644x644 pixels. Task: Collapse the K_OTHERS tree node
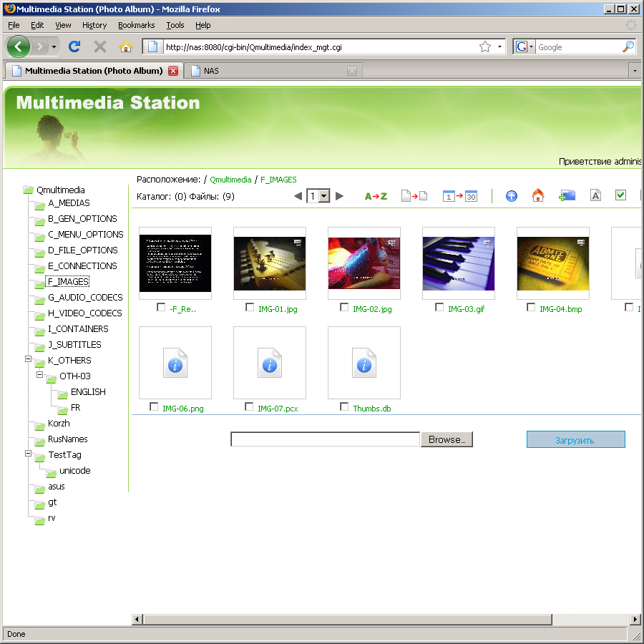[28, 359]
